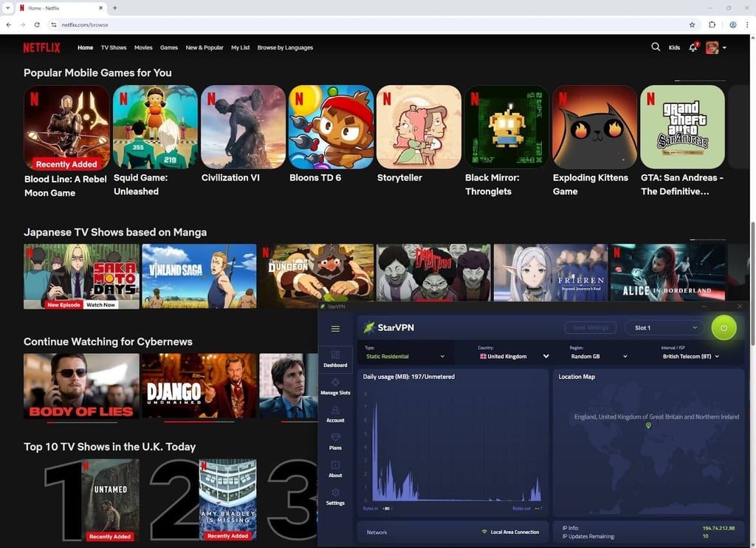This screenshot has width=756, height=548.
Task: Open the Netflix profile avatar menu
Action: [712, 47]
